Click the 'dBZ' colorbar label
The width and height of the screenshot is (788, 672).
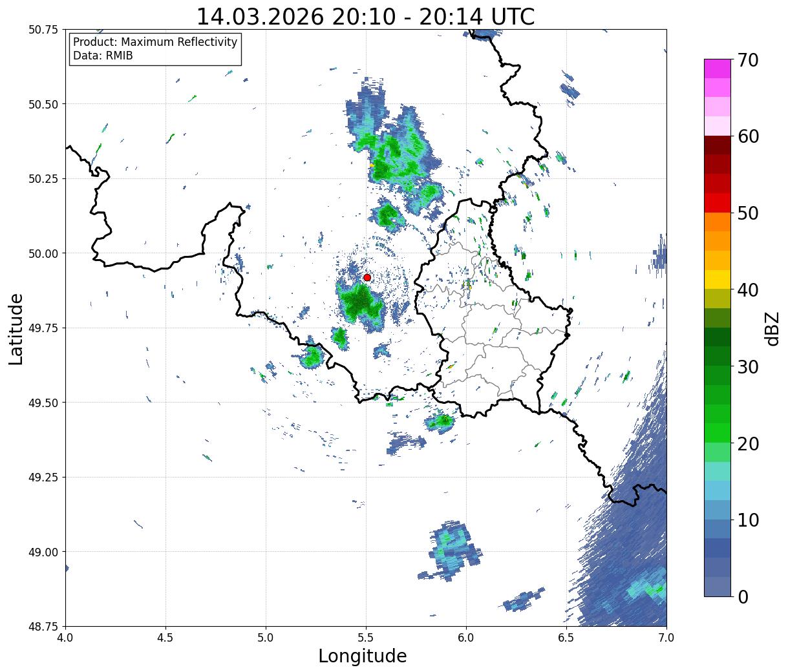[x=772, y=328]
